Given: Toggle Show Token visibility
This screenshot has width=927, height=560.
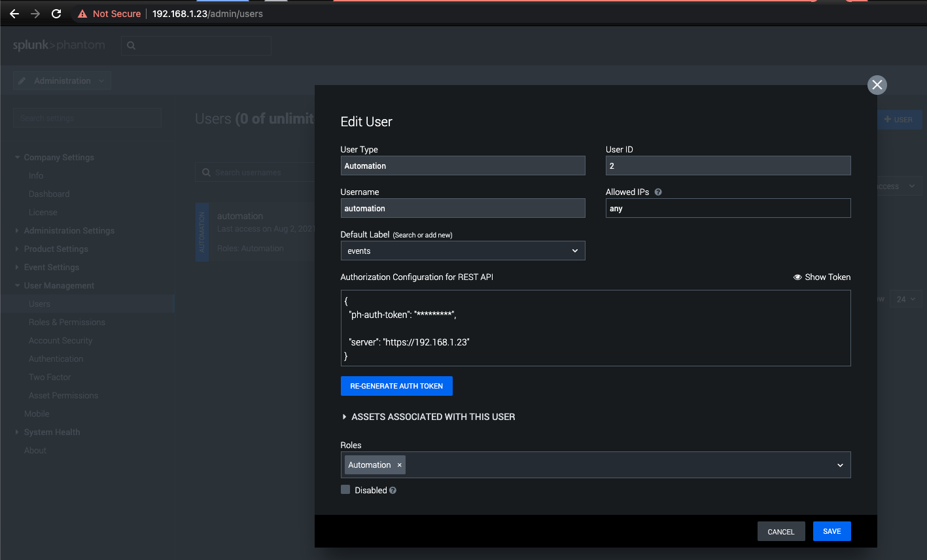Looking at the screenshot, I should (822, 277).
